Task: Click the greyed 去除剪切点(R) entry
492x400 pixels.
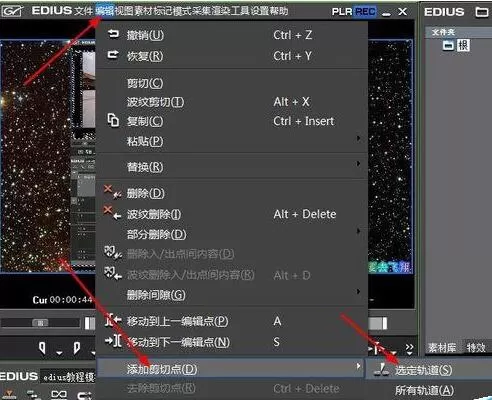Action: [x=232, y=389]
